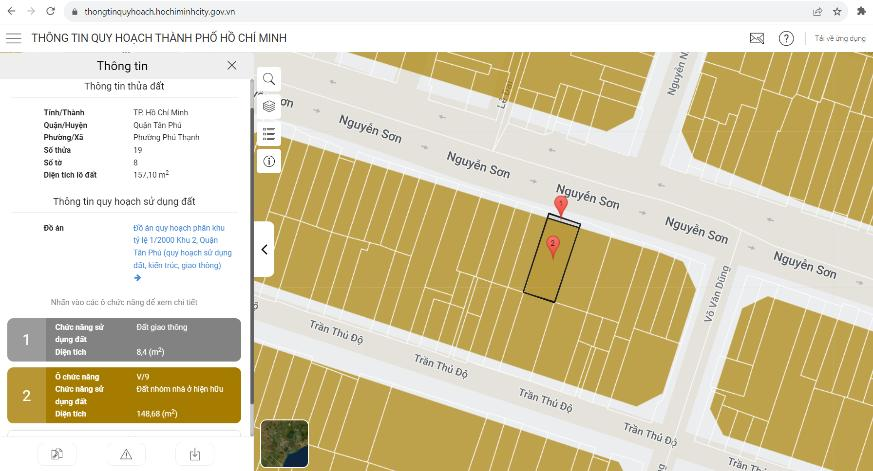The height and width of the screenshot is (471, 873).
Task: Click the download icon in bottom panel
Action: pyautogui.click(x=195, y=455)
